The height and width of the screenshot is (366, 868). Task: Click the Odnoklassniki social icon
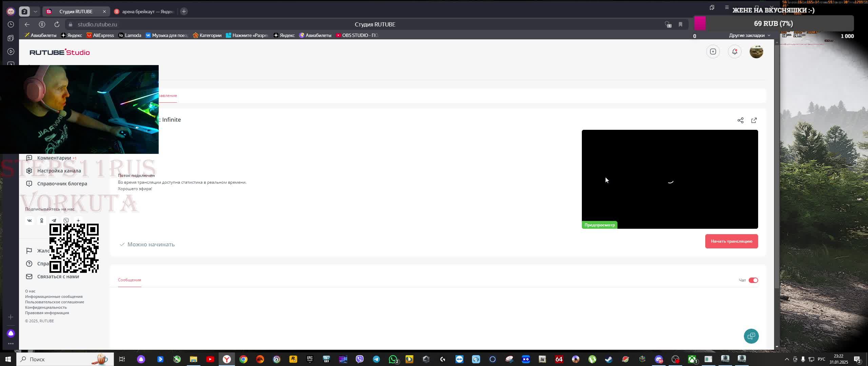pyautogui.click(x=42, y=221)
